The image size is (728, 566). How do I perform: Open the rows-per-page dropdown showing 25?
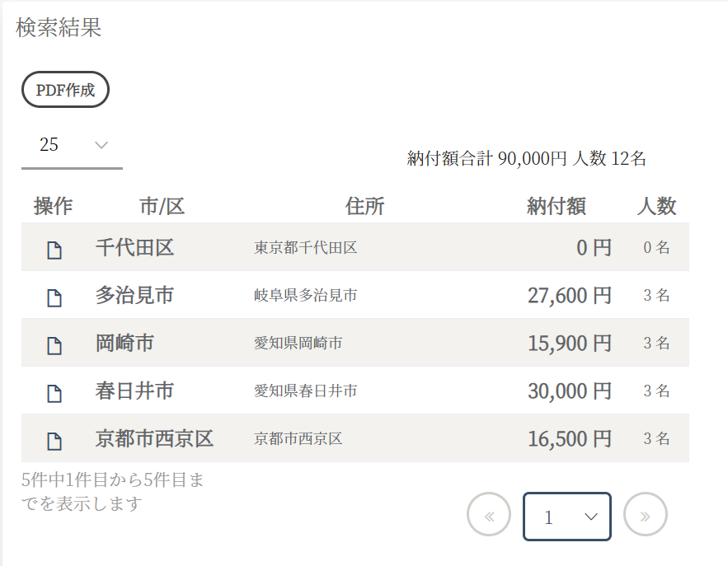tap(72, 145)
